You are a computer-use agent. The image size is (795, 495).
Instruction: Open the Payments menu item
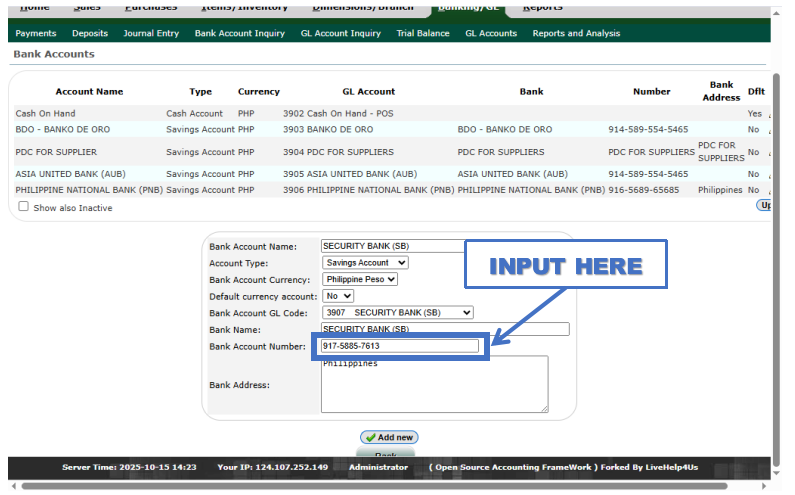coord(36,33)
